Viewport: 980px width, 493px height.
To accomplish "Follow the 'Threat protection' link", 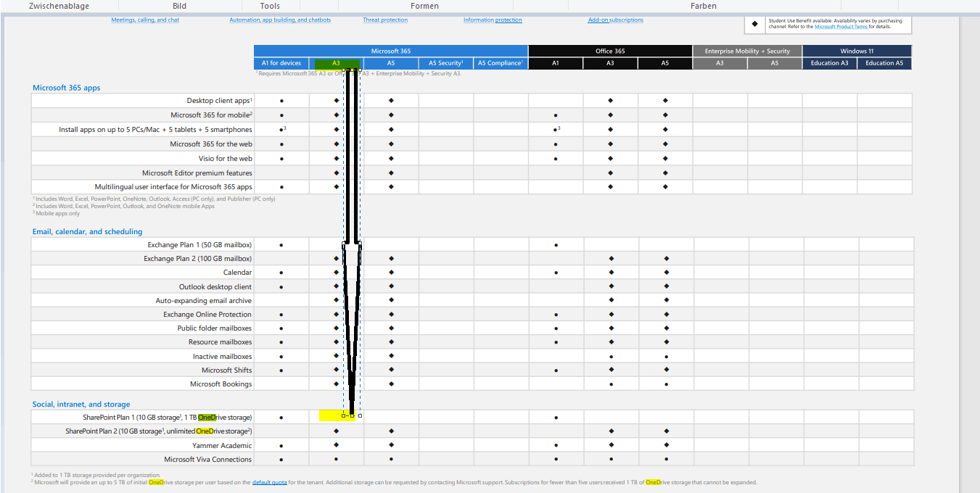I will pos(385,20).
